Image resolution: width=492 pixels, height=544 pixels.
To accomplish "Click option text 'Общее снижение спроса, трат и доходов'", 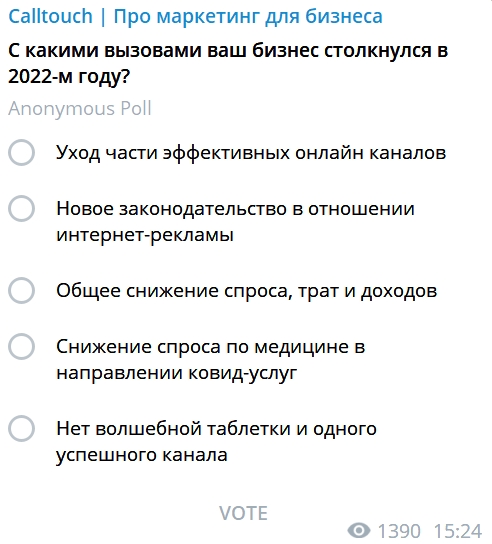I will pos(246,291).
